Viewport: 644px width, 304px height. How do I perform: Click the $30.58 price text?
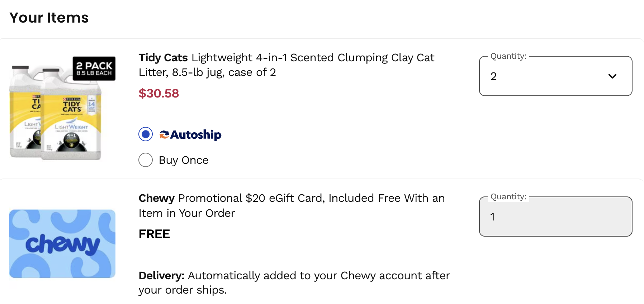click(159, 94)
